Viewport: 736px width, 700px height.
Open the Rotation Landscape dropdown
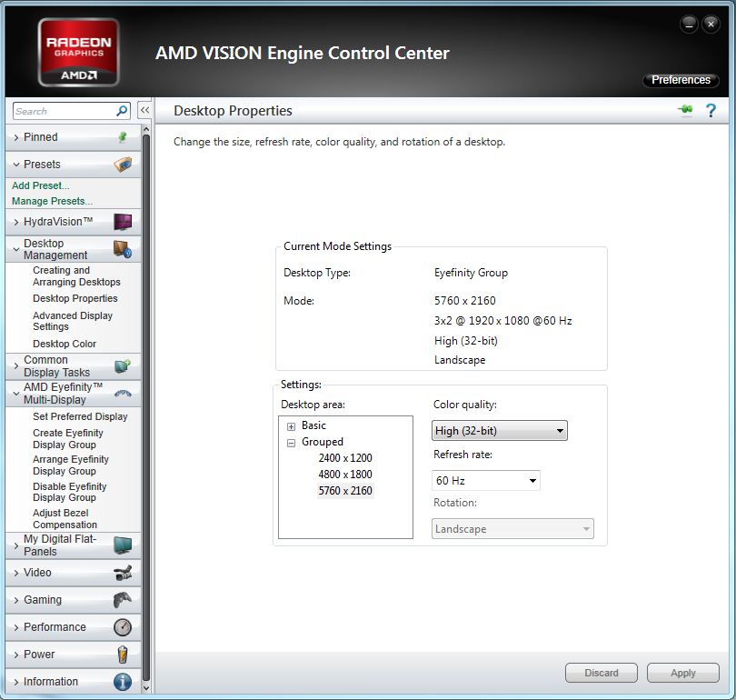(x=512, y=529)
